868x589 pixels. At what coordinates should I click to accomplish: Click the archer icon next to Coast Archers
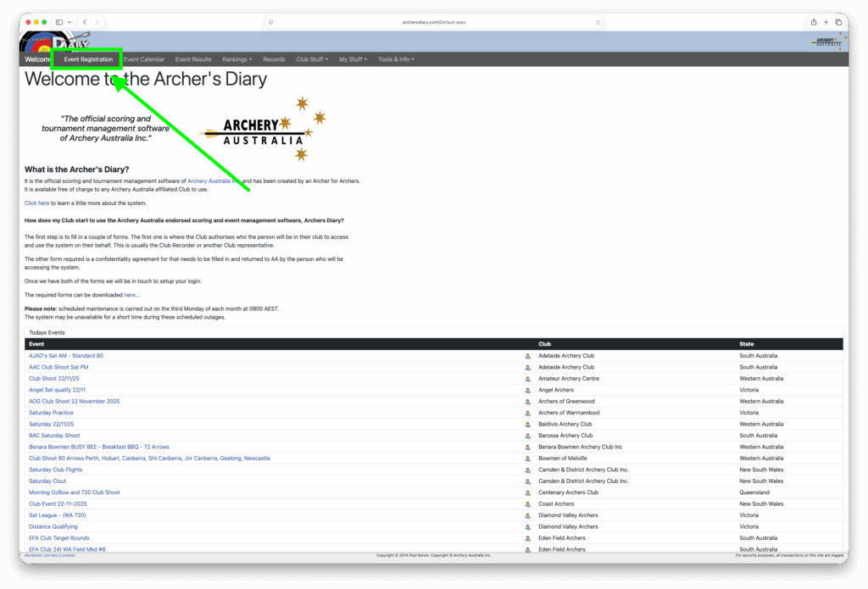527,503
